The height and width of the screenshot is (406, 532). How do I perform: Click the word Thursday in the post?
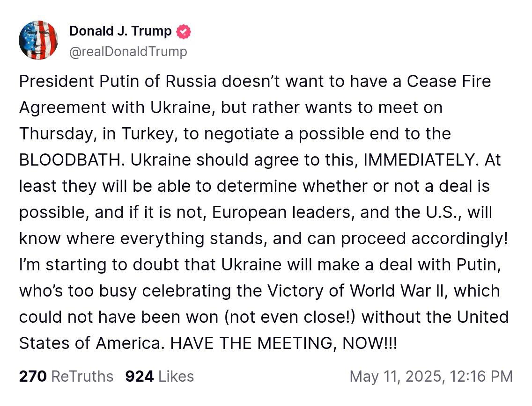coord(58,134)
